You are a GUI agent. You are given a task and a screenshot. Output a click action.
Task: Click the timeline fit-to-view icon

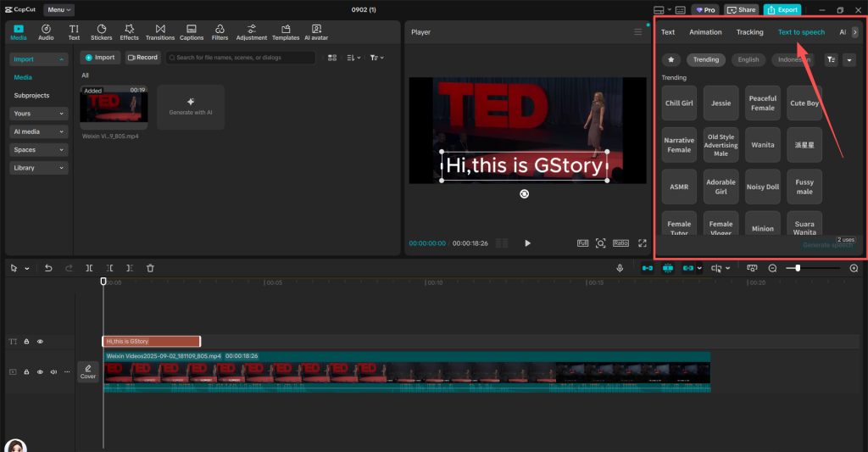coord(752,268)
